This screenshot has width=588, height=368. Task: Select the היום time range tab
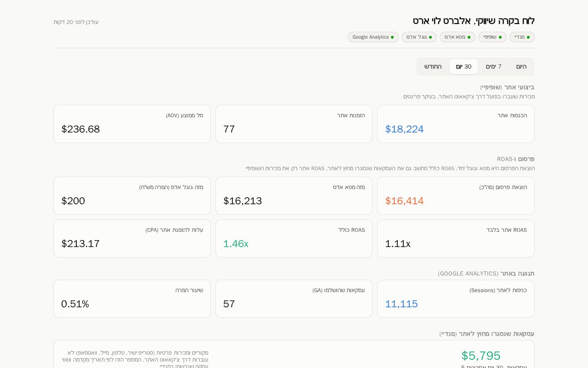point(521,67)
